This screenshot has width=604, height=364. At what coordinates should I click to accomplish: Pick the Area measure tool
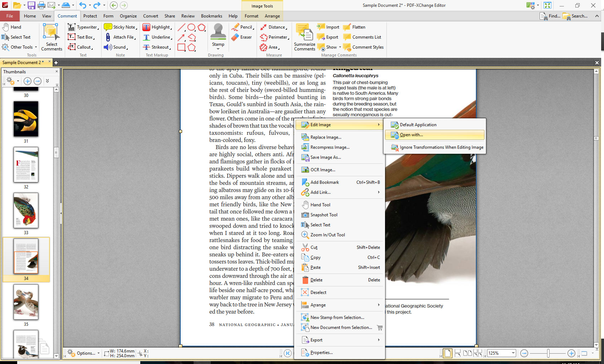click(x=270, y=47)
